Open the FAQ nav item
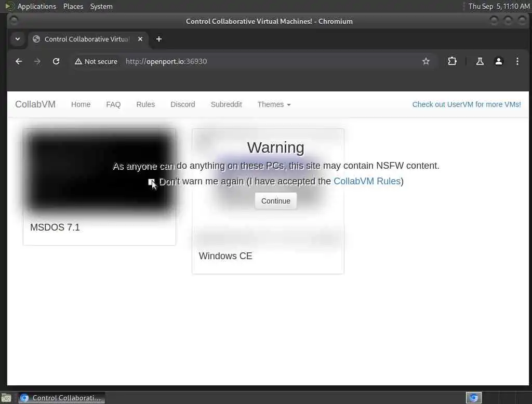This screenshot has width=532, height=404. pos(113,104)
